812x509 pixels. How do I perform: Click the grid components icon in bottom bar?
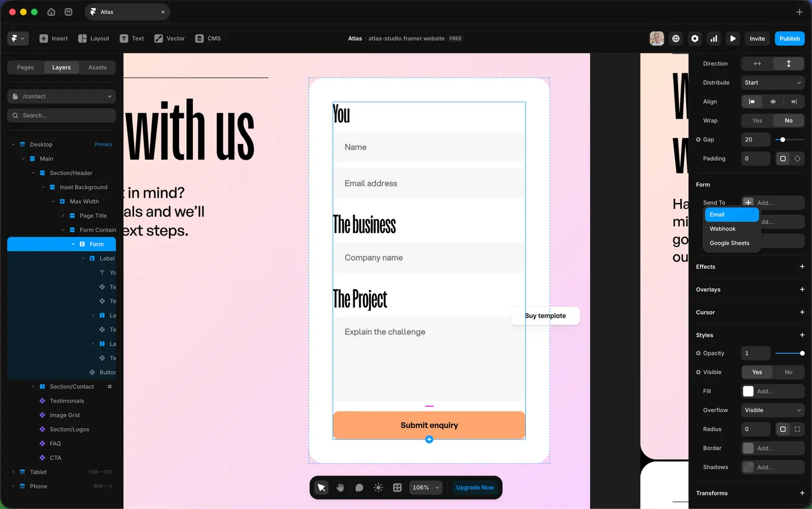(397, 488)
